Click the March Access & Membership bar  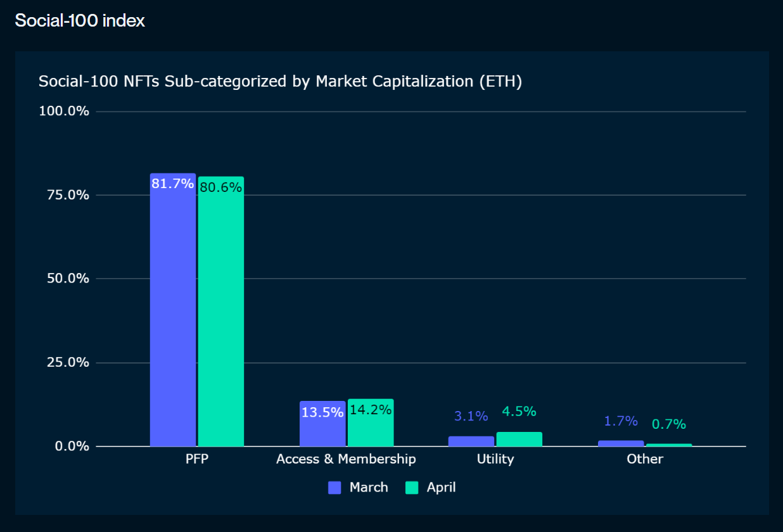click(322, 424)
